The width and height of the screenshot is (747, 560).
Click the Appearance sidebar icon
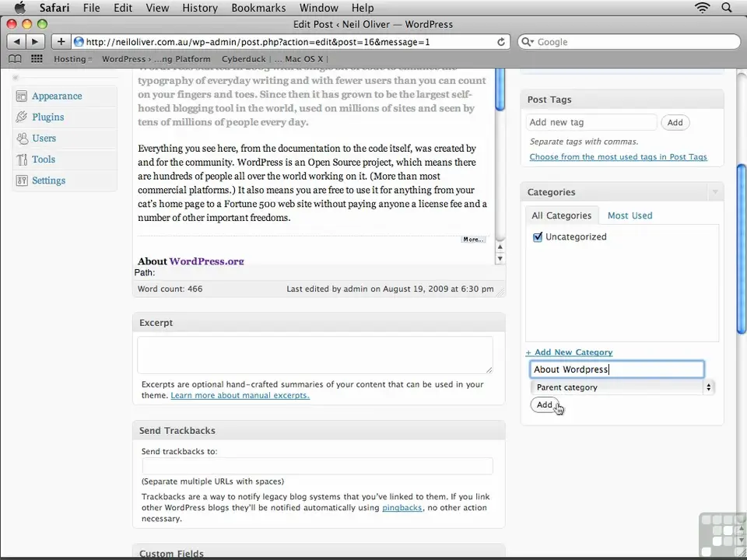(22, 96)
